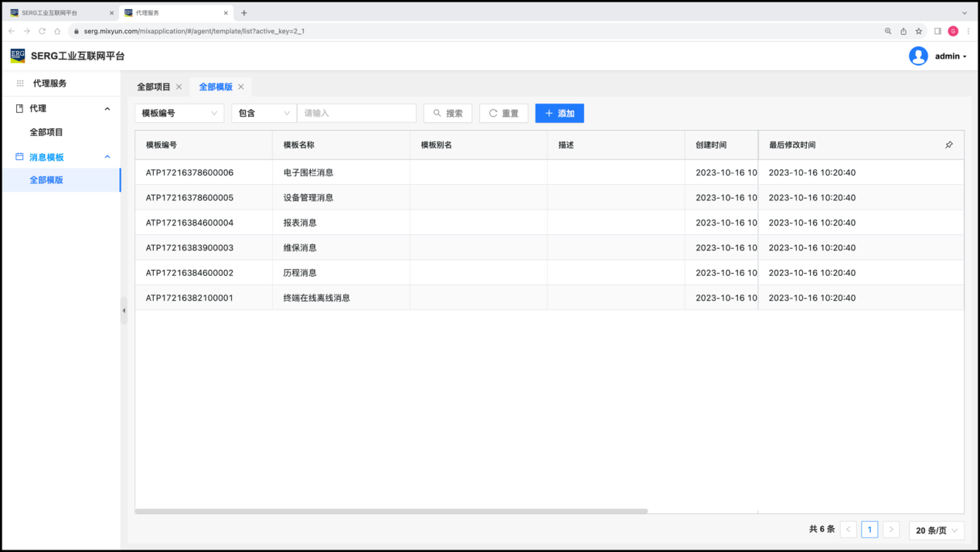The height and width of the screenshot is (552, 980).
Task: Open the 包含 condition dropdown
Action: point(264,113)
